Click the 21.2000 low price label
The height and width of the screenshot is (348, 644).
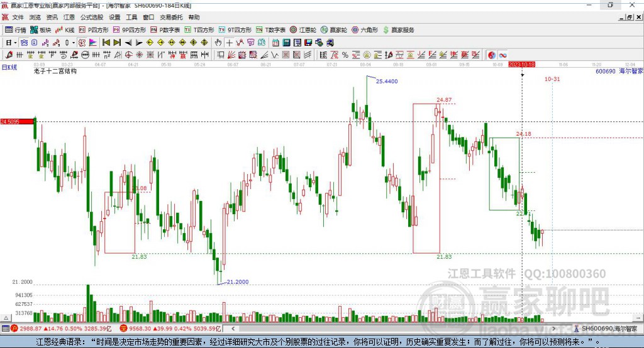(237, 282)
